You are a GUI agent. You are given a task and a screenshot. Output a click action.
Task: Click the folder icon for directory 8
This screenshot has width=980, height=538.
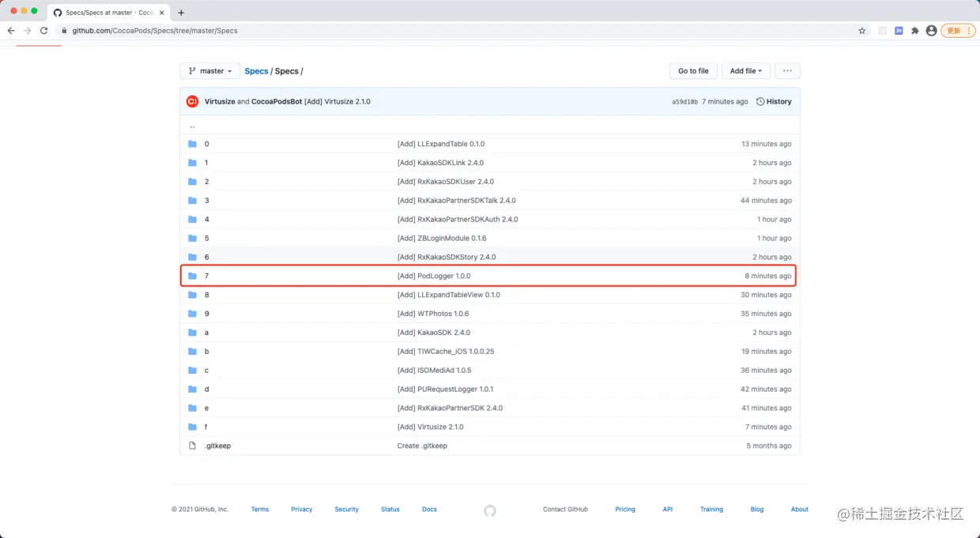(192, 295)
